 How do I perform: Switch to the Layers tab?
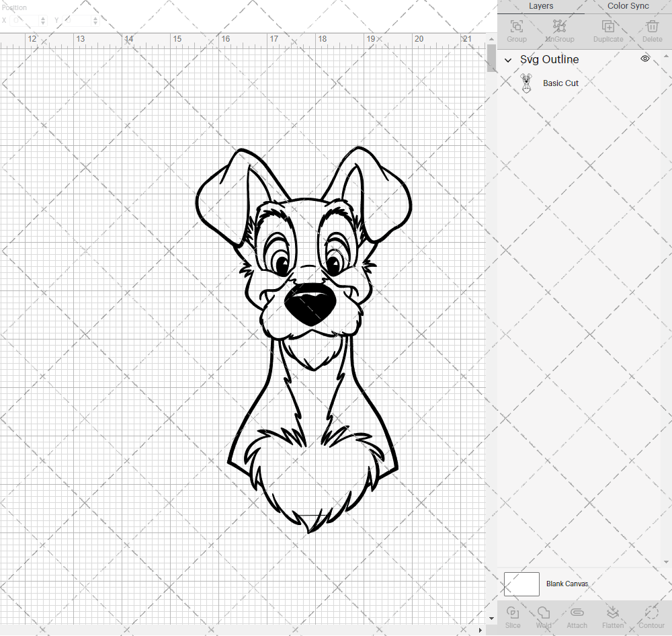(541, 6)
